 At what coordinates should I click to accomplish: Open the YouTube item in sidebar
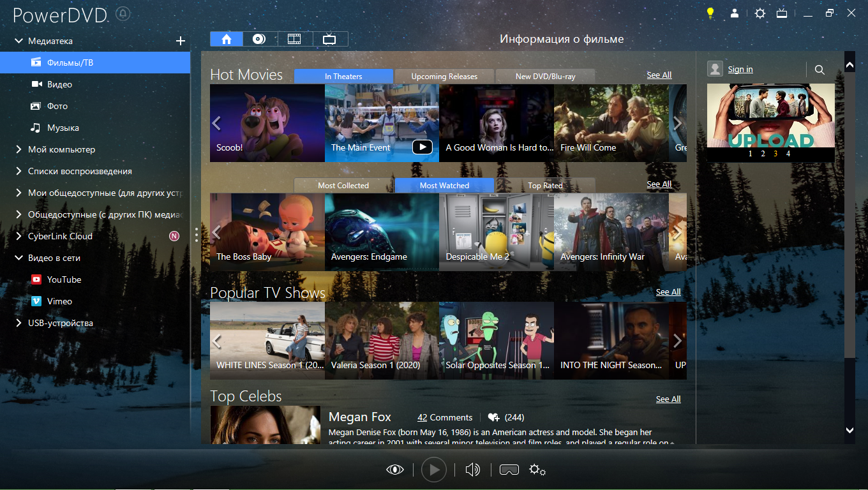tap(64, 279)
